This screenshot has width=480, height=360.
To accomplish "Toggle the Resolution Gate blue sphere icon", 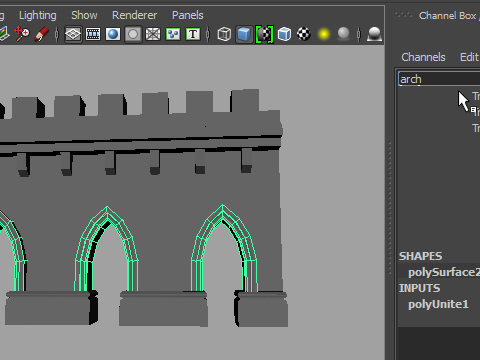I will point(113,34).
